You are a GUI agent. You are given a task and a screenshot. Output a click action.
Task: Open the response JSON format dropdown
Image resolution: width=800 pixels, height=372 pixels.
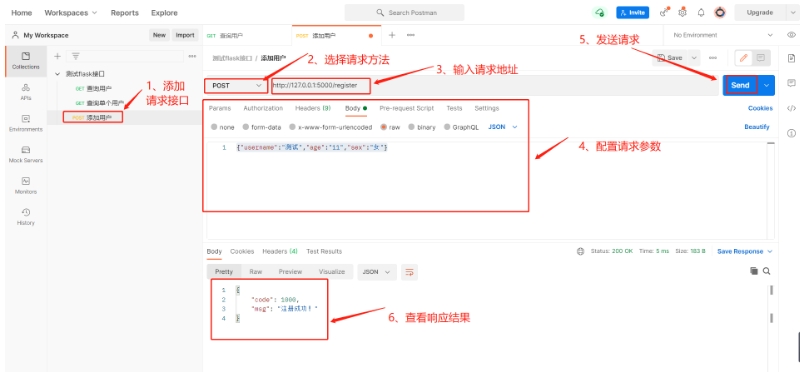click(x=377, y=272)
